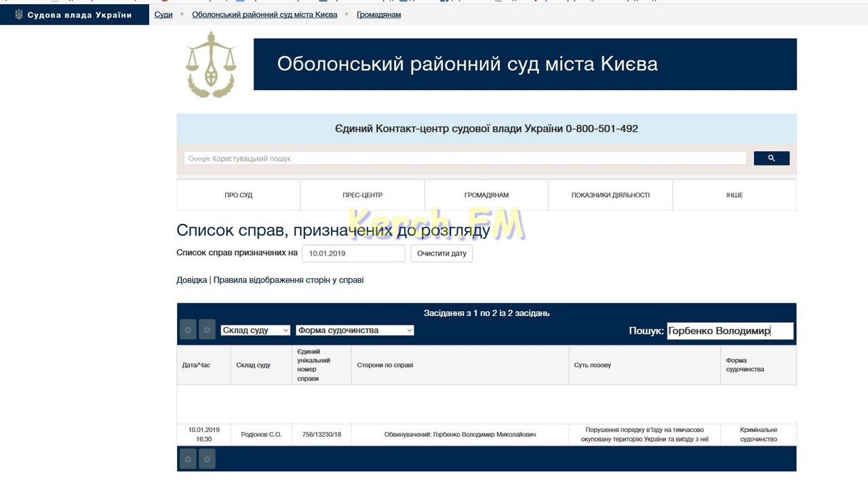The width and height of the screenshot is (868, 487).
Task: Click next page arrow below the table
Action: (x=207, y=459)
